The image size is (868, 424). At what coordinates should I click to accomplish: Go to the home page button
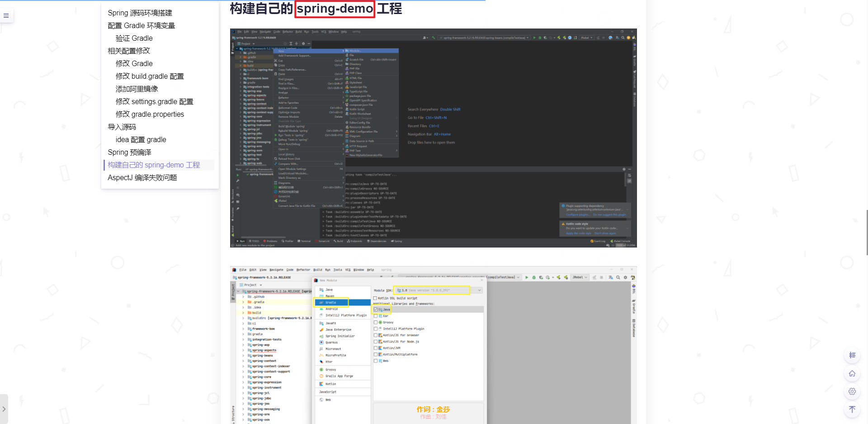click(x=852, y=373)
